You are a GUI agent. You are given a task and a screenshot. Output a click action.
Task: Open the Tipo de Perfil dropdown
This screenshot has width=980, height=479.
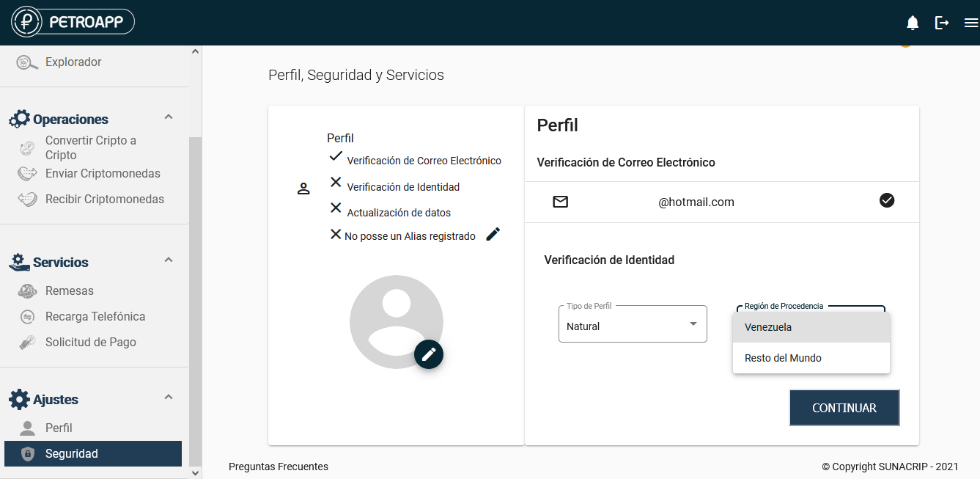(x=633, y=324)
